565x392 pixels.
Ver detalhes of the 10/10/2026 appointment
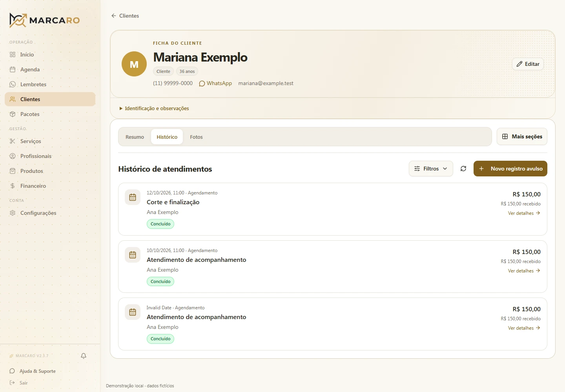coord(524,271)
